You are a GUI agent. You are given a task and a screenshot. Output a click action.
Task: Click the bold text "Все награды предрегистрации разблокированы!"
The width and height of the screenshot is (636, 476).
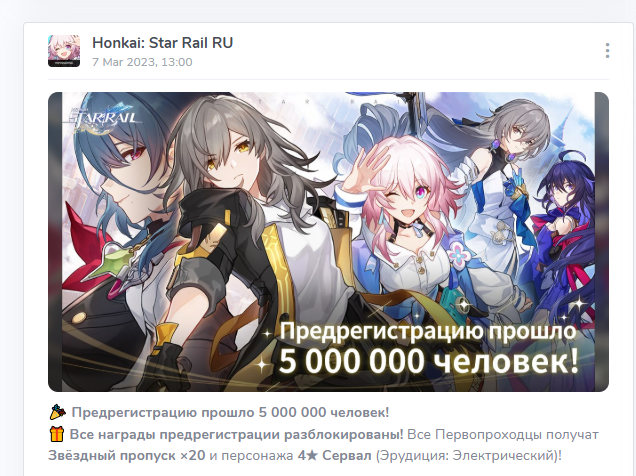coord(236,434)
